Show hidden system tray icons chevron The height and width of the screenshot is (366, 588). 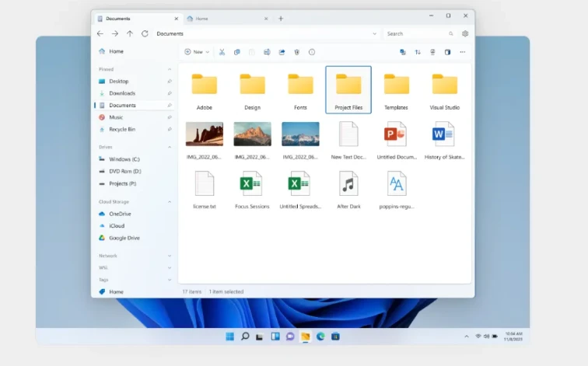pos(467,336)
